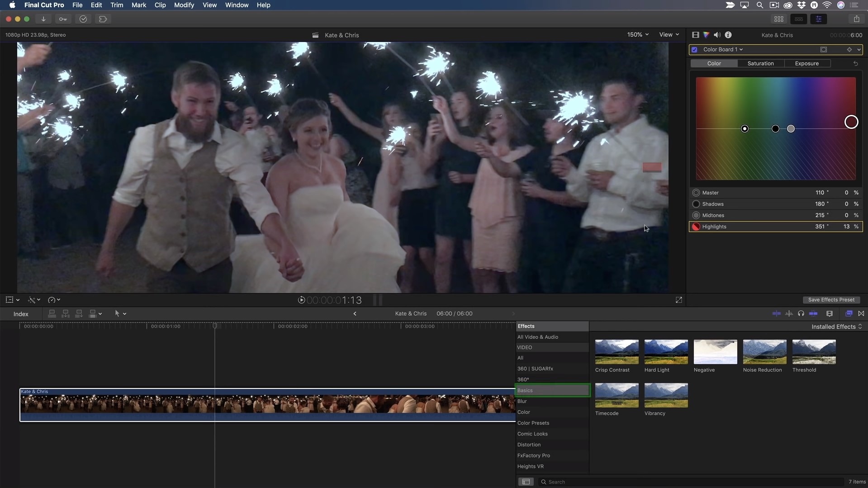Toggle audio skimming waveform icon

[789, 313]
